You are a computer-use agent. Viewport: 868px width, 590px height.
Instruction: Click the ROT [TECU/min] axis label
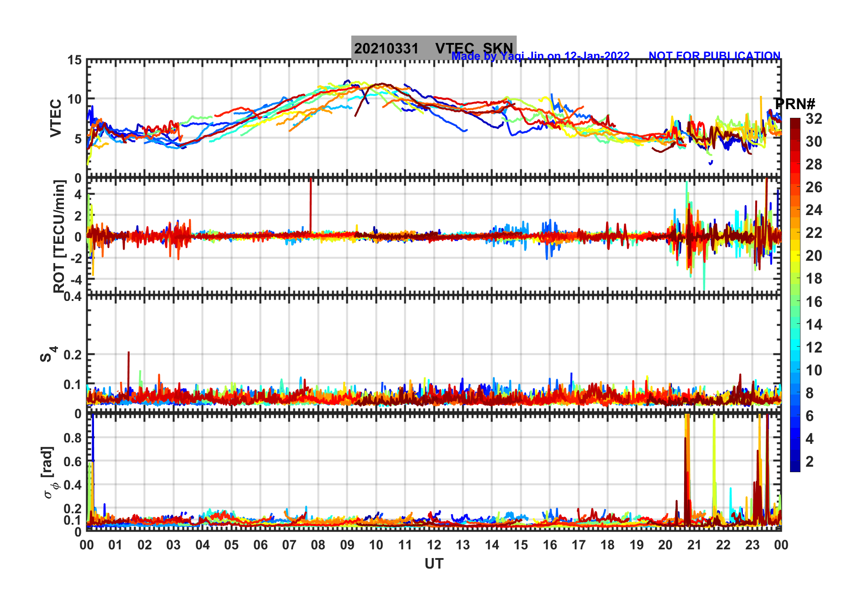[59, 236]
